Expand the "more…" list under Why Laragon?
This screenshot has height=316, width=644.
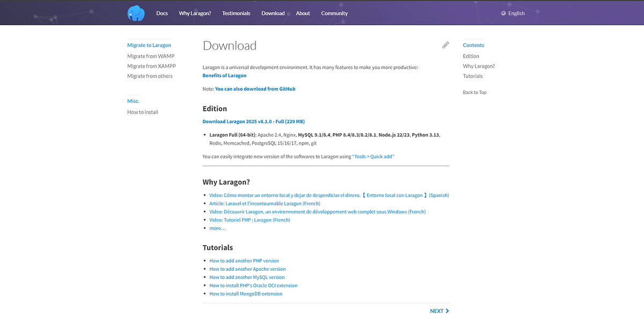coord(217,228)
